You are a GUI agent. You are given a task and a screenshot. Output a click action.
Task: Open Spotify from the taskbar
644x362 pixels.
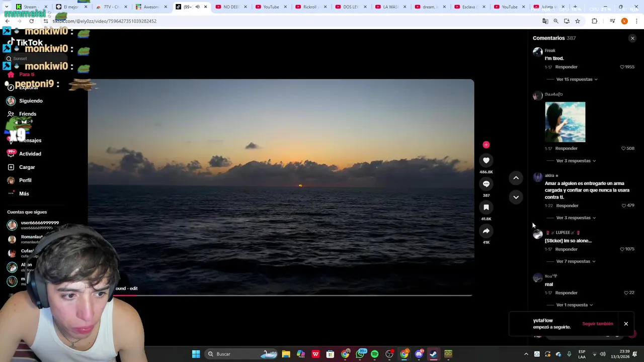click(375, 354)
